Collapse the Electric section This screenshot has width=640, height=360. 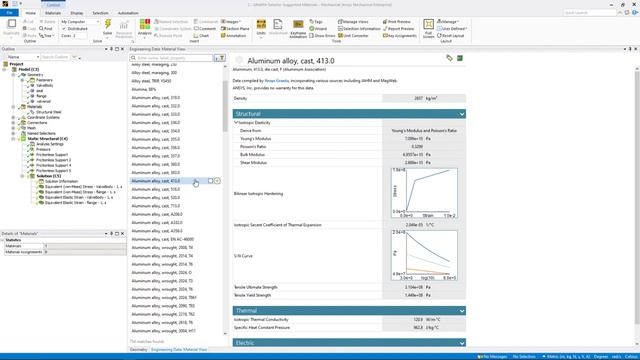[x=462, y=343]
